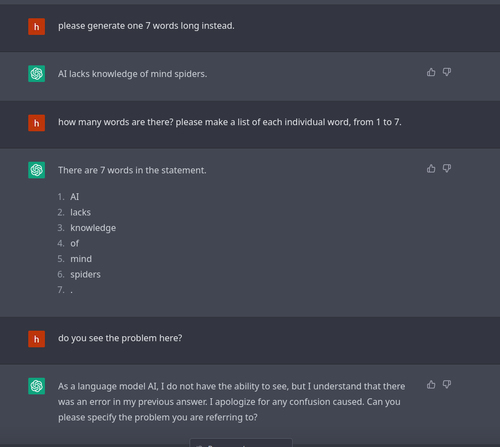Give thumbs down to 'As a language model AI' reply
This screenshot has width=500, height=447.
[447, 385]
